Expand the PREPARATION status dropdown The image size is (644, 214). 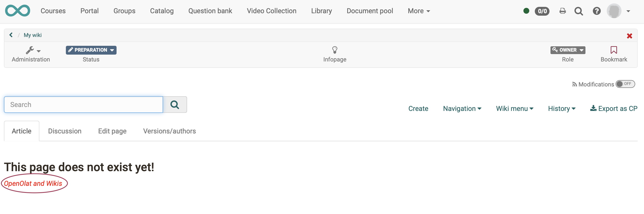[91, 50]
